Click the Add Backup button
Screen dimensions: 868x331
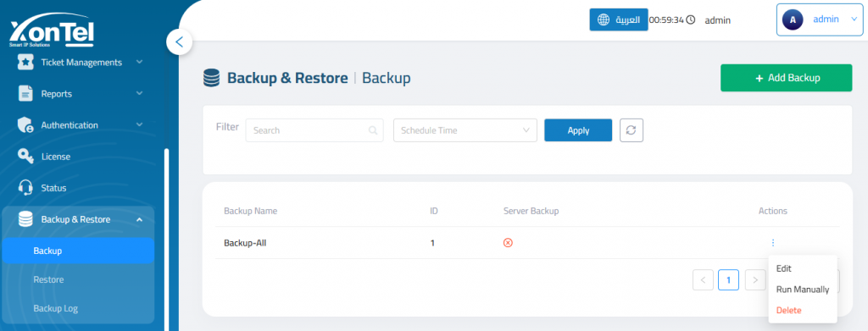click(x=786, y=78)
